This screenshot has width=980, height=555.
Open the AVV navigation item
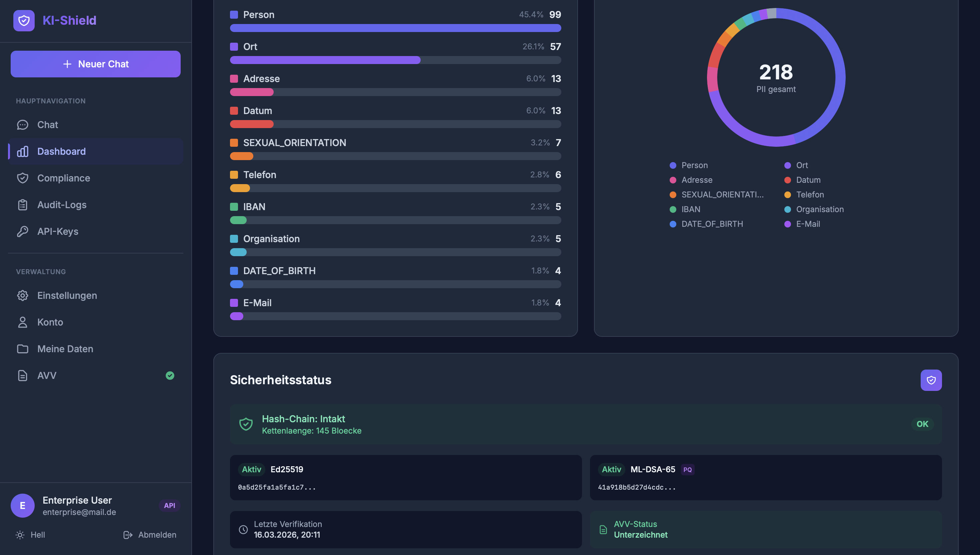47,376
